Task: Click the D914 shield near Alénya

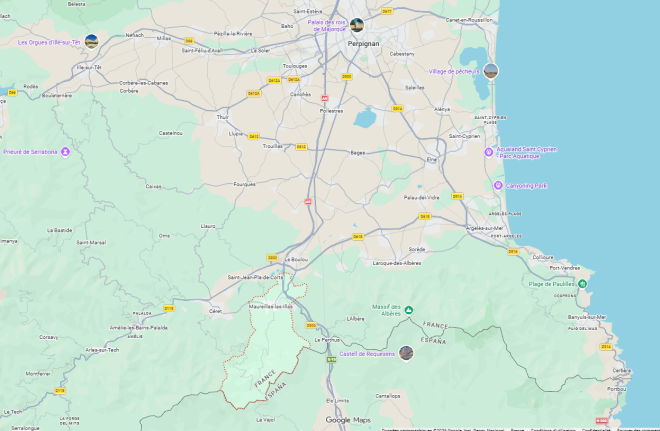Action: (397, 108)
